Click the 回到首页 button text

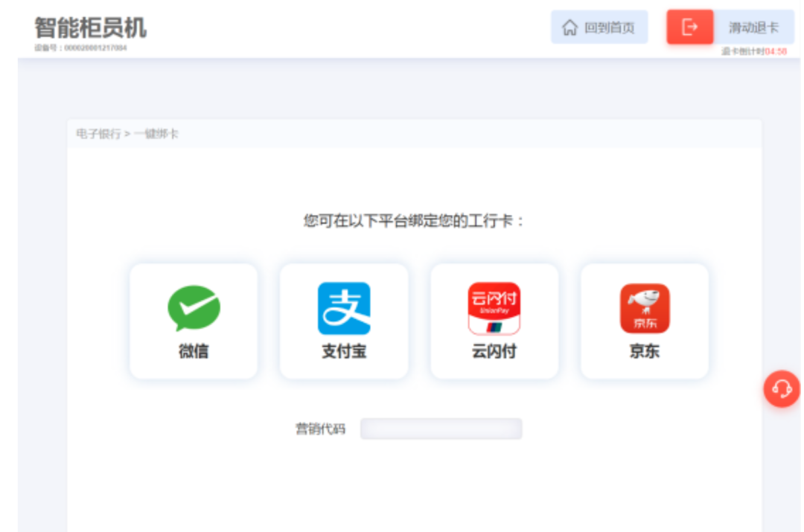pos(609,28)
